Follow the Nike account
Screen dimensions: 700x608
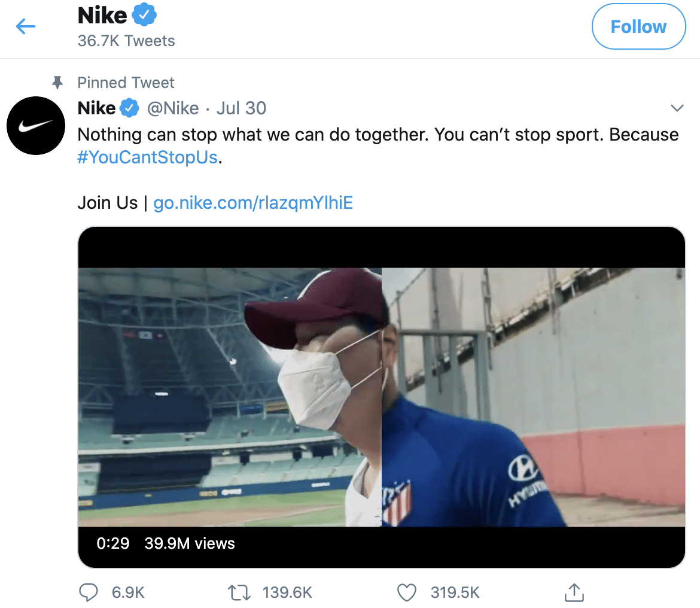pyautogui.click(x=638, y=27)
